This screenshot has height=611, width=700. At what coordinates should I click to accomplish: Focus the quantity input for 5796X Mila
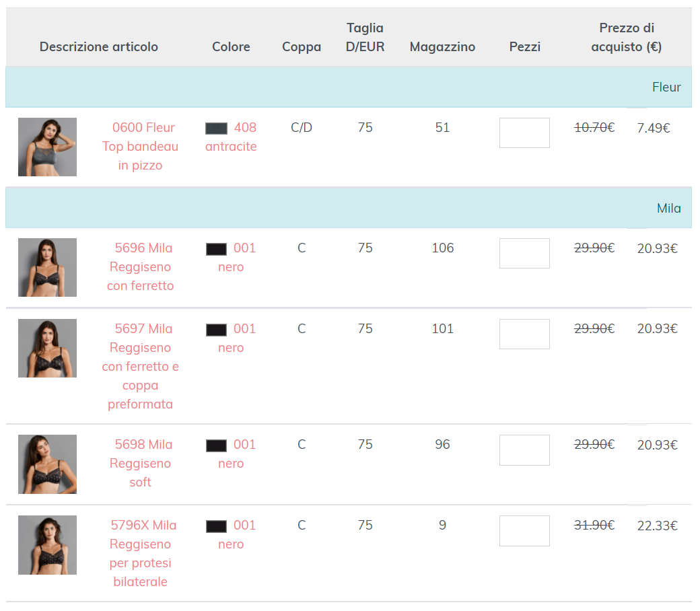pyautogui.click(x=524, y=530)
